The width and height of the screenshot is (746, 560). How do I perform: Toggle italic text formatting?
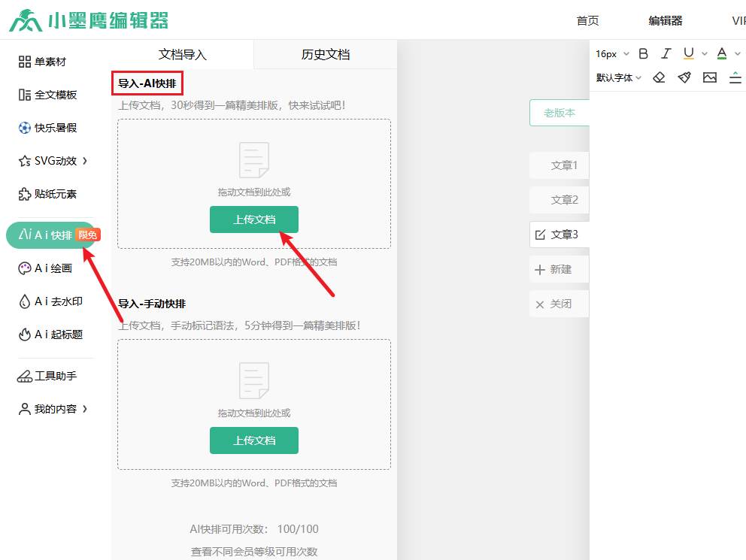click(x=666, y=53)
